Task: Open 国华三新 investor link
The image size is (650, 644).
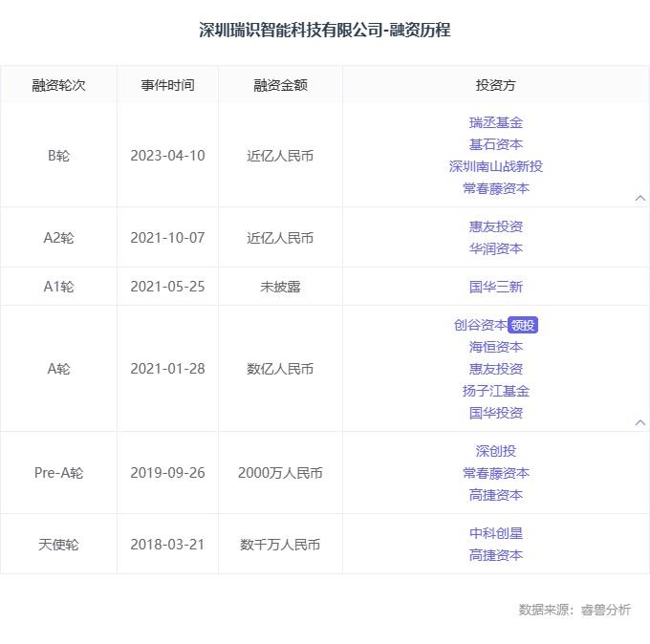Action: click(496, 287)
